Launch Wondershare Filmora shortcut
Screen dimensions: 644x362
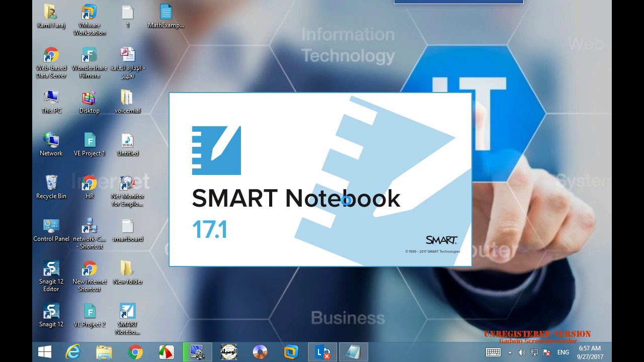[x=90, y=63]
